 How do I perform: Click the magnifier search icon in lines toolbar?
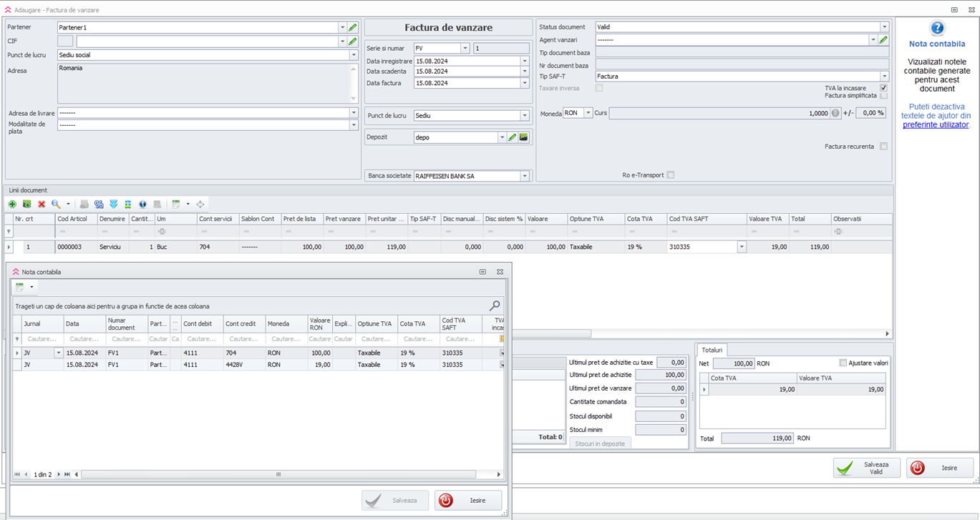click(x=56, y=205)
